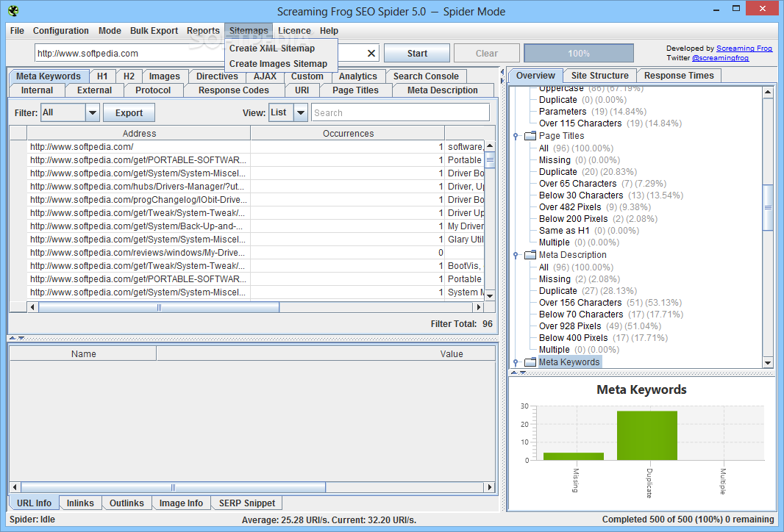Click left arrow of details pane scrollbar

15,487
